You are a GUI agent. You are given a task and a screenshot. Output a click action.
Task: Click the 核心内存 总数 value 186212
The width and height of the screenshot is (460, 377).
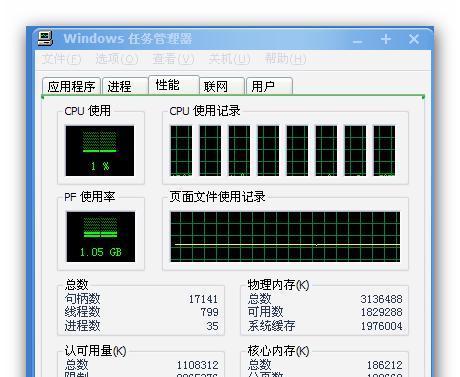385,365
